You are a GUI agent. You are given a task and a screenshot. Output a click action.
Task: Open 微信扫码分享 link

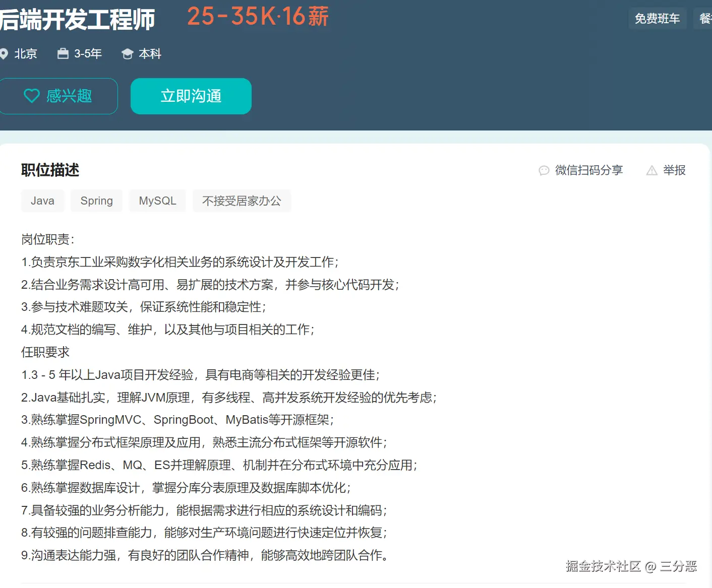point(589,170)
